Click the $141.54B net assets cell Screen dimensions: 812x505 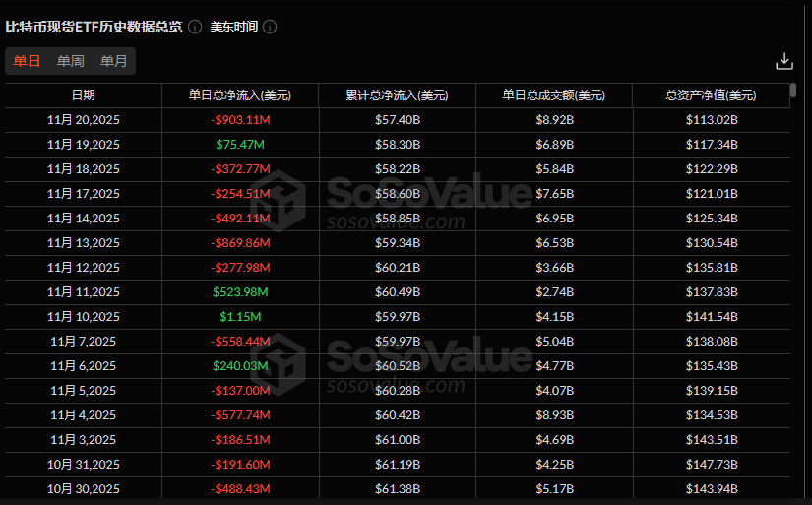pyautogui.click(x=712, y=317)
